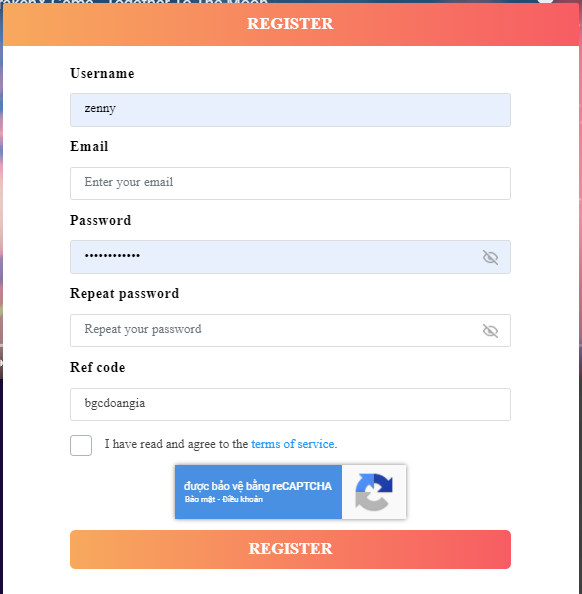The image size is (582, 594).
Task: Click the Ref code field with bgcdoangia
Action: click(290, 404)
